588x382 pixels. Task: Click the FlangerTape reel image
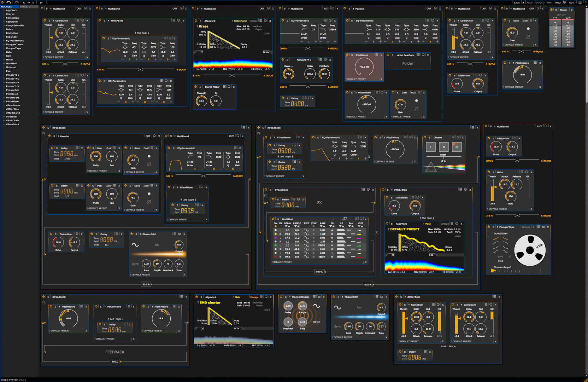530,251
